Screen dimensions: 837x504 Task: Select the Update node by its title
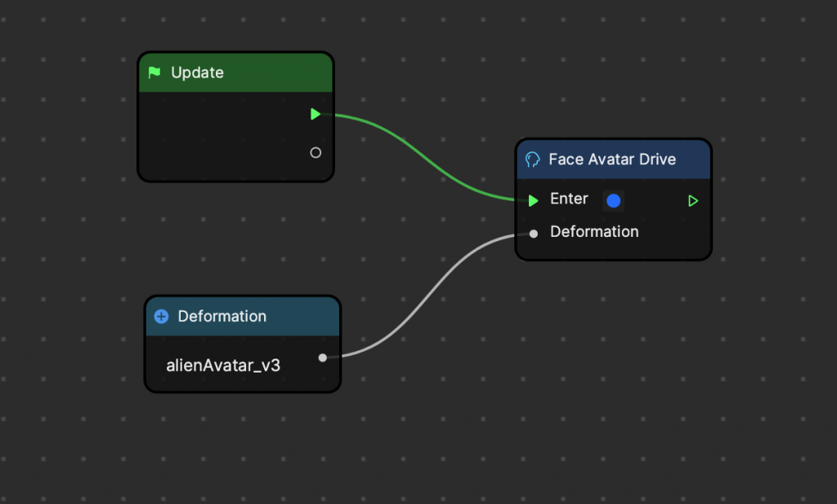pyautogui.click(x=197, y=73)
